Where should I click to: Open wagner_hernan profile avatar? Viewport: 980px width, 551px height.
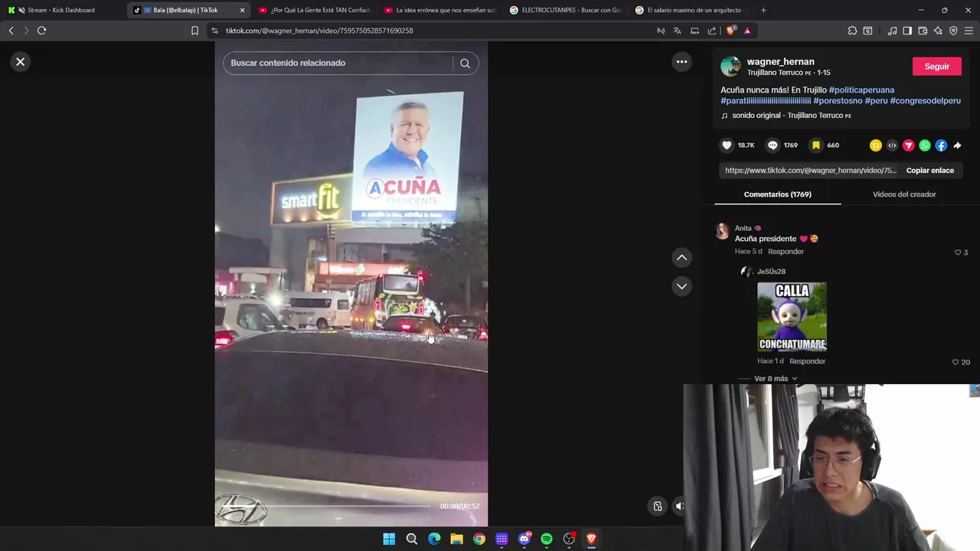pyautogui.click(x=730, y=67)
